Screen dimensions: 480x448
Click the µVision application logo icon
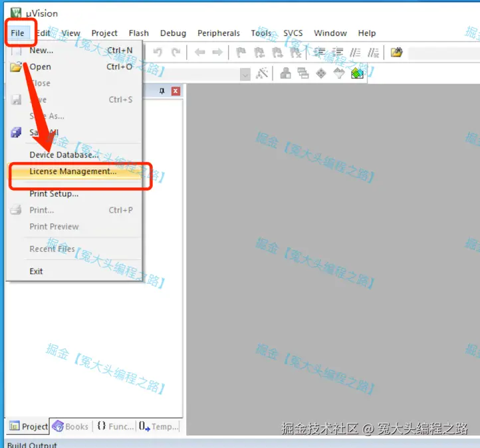pyautogui.click(x=16, y=13)
